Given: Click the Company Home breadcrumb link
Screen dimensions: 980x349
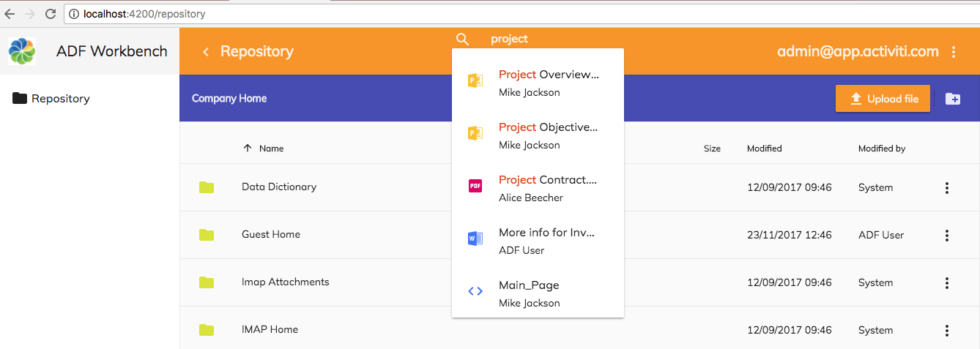Looking at the screenshot, I should click(x=229, y=99).
